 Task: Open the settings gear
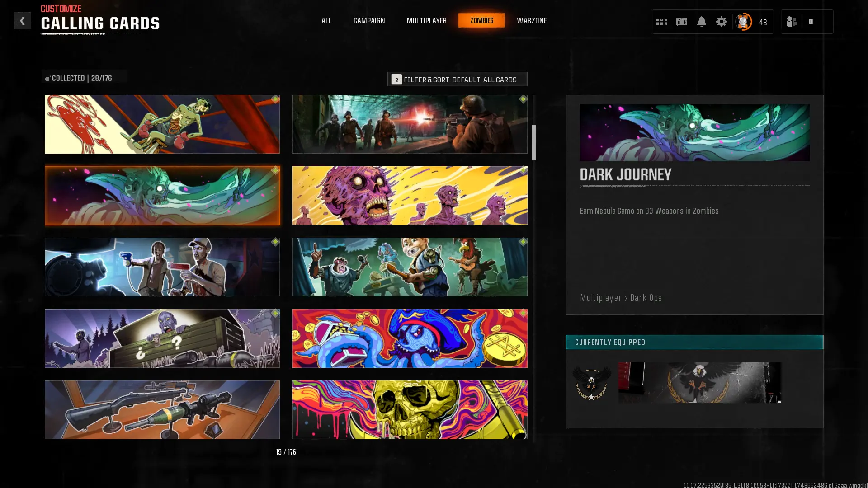coord(721,22)
